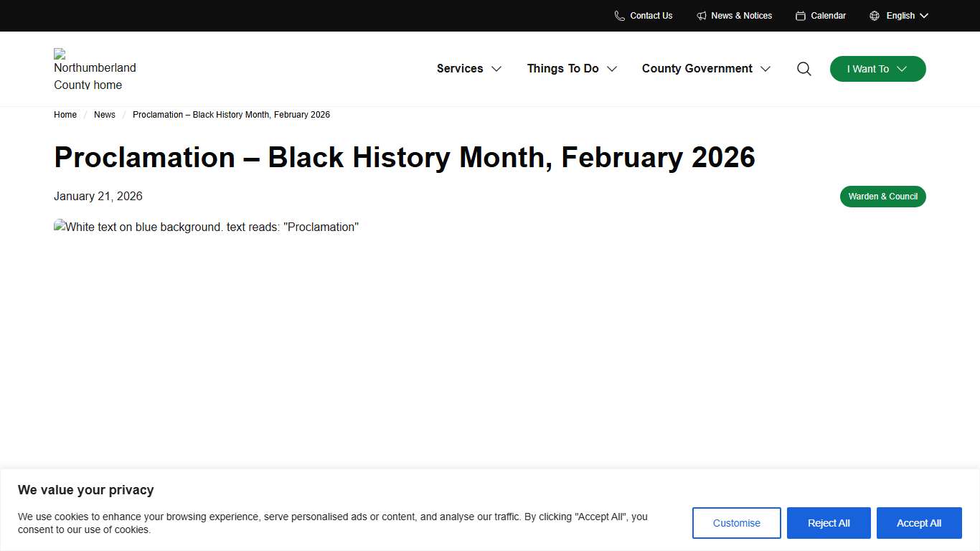Customise cookie preferences
The width and height of the screenshot is (980, 551).
pyautogui.click(x=736, y=523)
